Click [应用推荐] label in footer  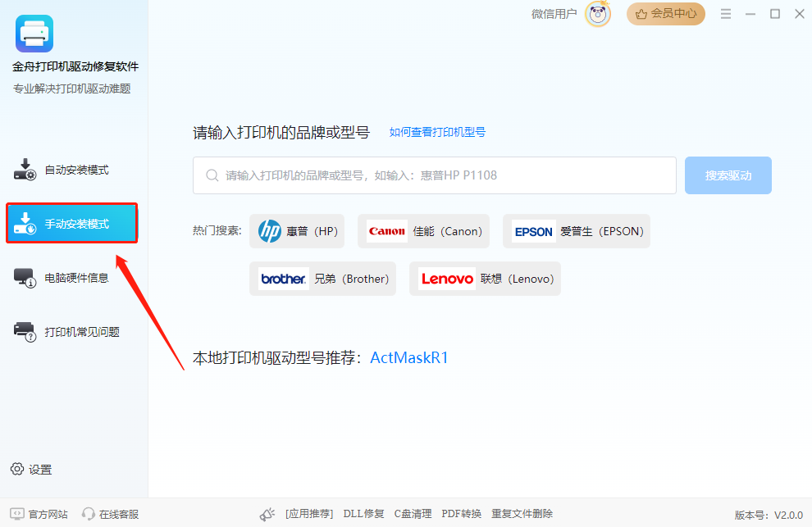click(x=309, y=514)
